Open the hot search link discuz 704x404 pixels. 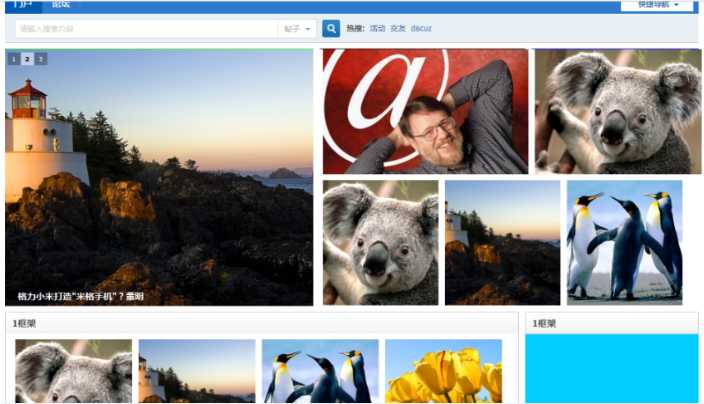click(421, 28)
